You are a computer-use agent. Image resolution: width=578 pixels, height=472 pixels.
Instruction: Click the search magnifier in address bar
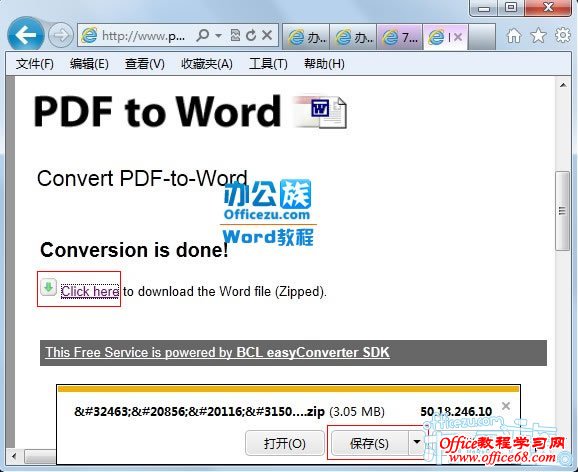[203, 35]
